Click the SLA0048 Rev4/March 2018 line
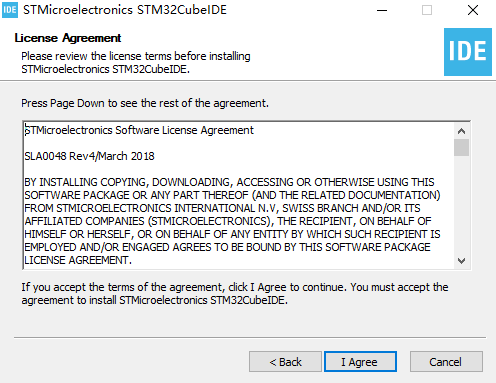This screenshot has height=383, width=496. click(x=89, y=156)
